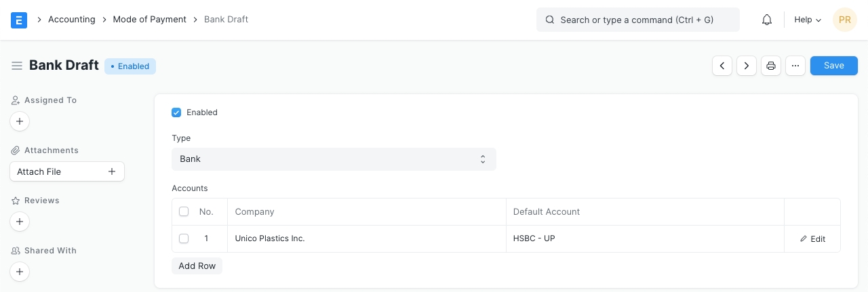The width and height of the screenshot is (868, 292).
Task: Open the Type dropdown showing Bank
Action: pyautogui.click(x=334, y=159)
